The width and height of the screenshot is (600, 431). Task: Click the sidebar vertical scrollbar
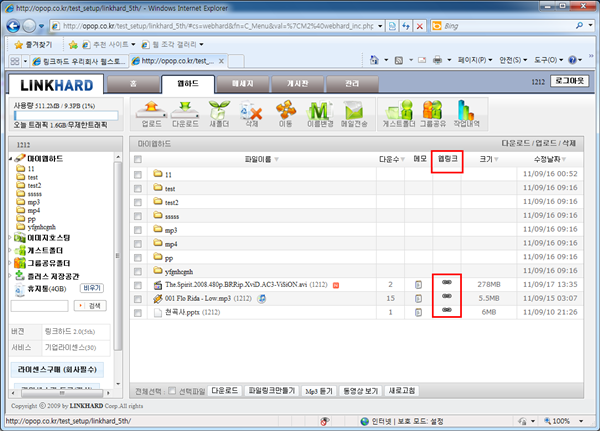(x=118, y=256)
